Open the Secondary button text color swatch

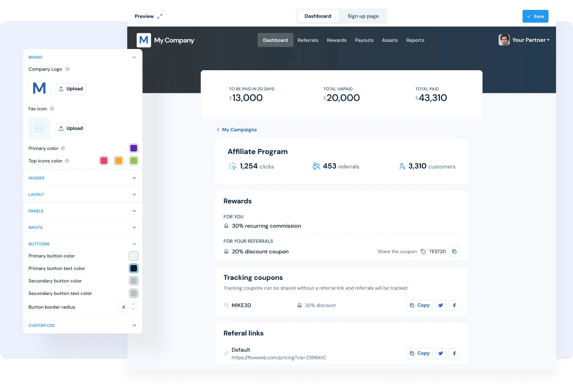pos(134,294)
